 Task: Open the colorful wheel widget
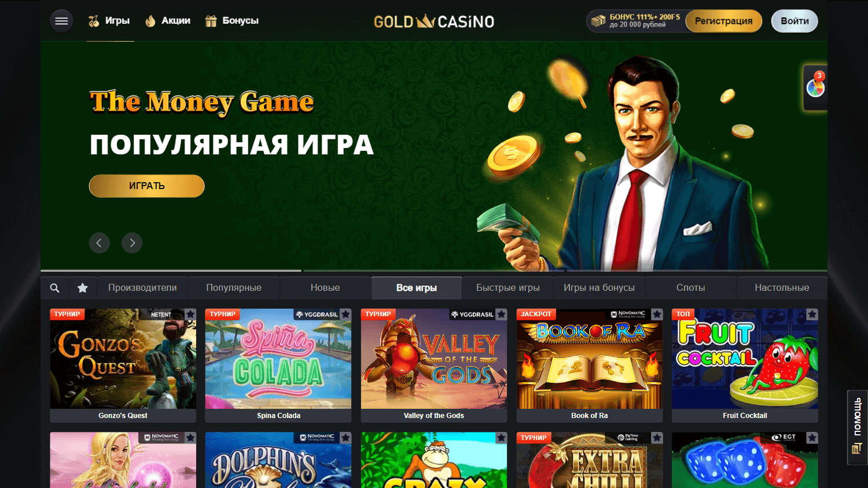[815, 88]
